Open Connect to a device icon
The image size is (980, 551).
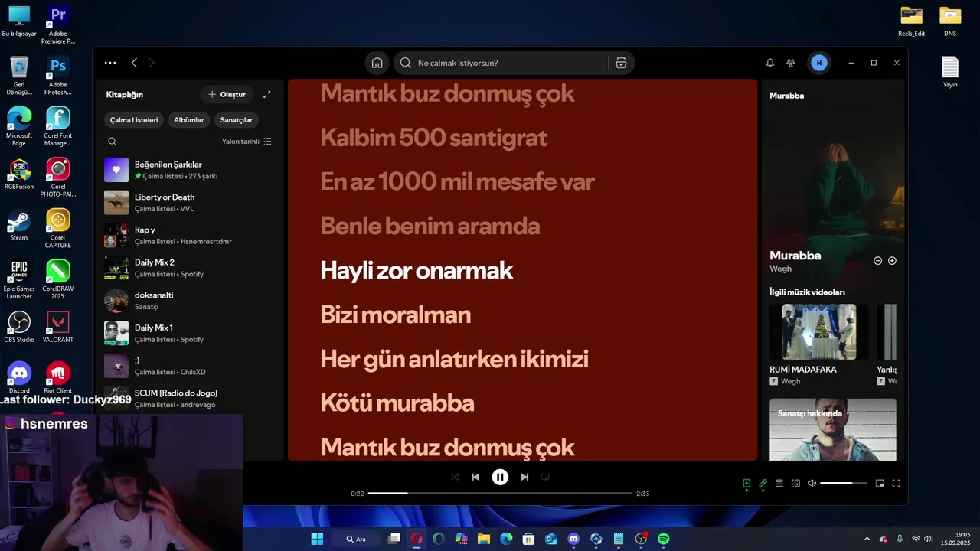click(795, 483)
